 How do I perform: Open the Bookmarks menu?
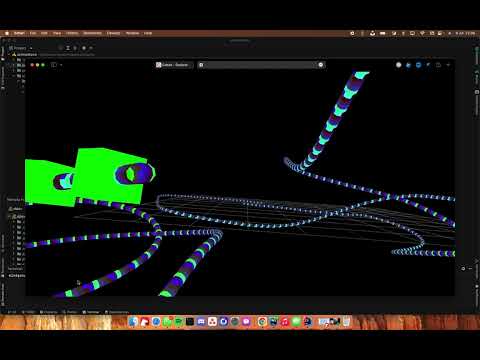(x=92, y=33)
